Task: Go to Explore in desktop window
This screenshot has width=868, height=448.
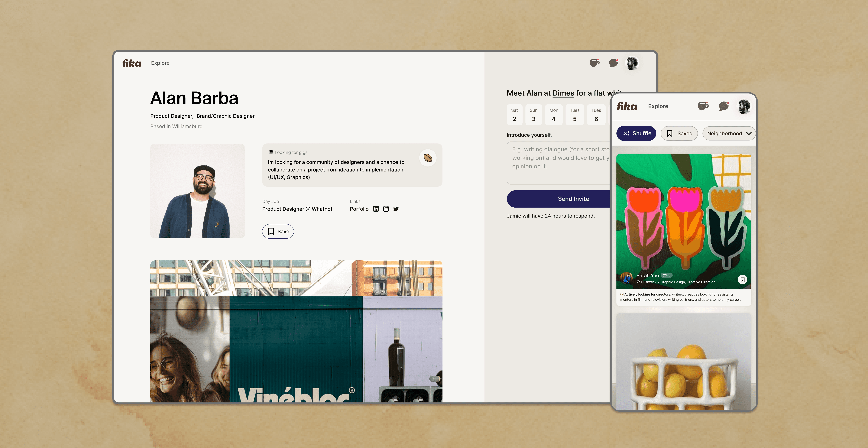Action: [160, 63]
